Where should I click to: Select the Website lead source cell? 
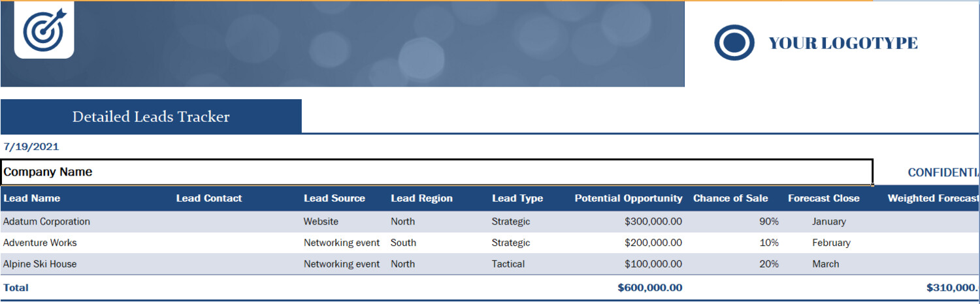pos(321,222)
